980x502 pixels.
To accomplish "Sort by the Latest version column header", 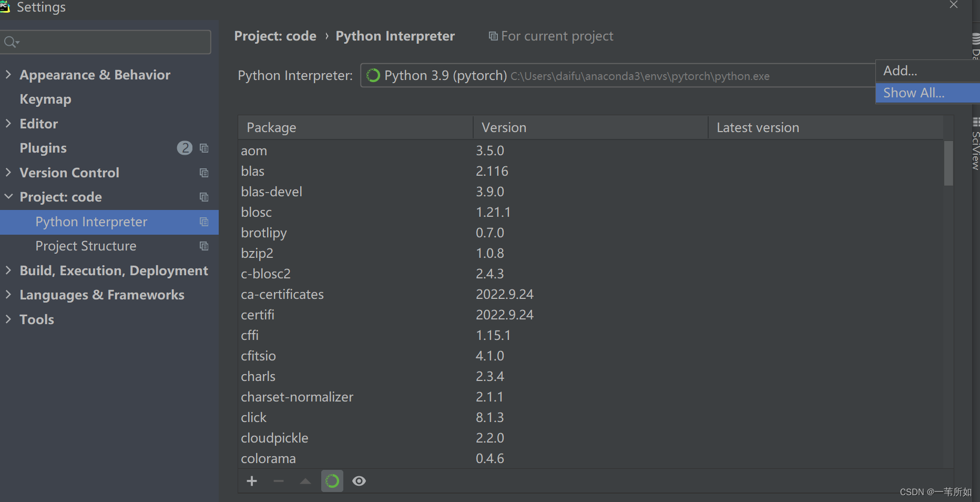I will (826, 127).
